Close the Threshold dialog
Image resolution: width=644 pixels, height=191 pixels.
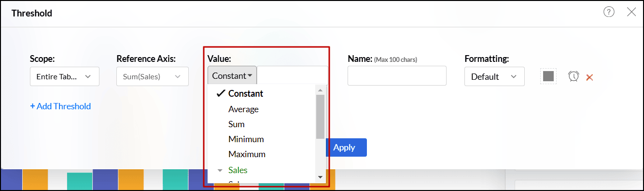631,13
